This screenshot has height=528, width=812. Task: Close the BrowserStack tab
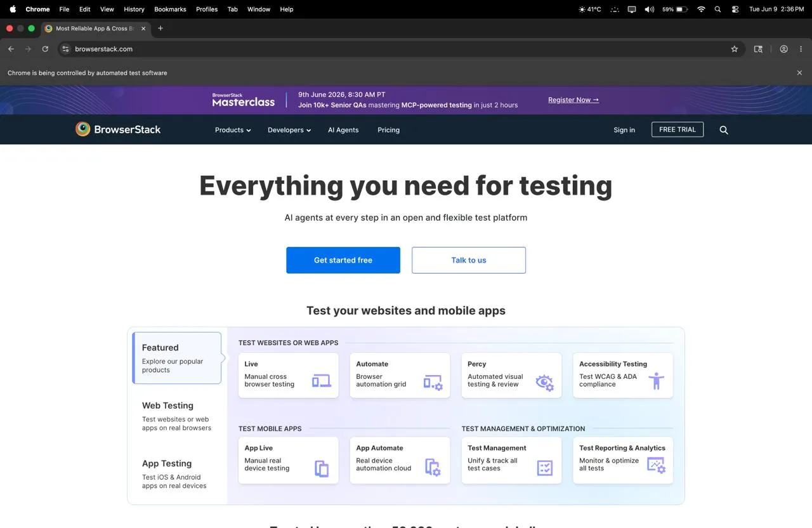tap(143, 29)
